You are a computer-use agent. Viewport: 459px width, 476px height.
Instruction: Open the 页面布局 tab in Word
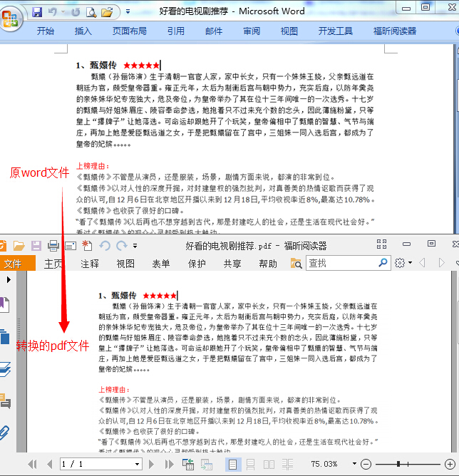130,31
